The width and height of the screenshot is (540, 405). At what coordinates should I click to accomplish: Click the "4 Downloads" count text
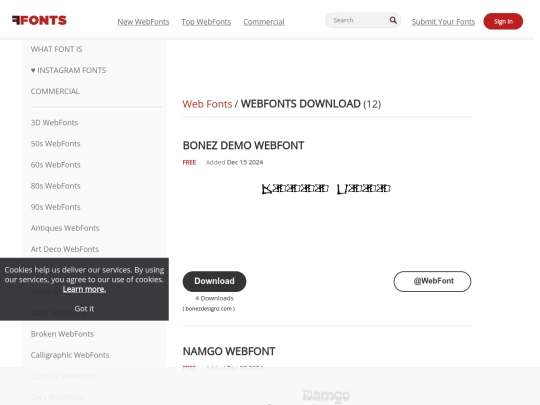click(214, 298)
